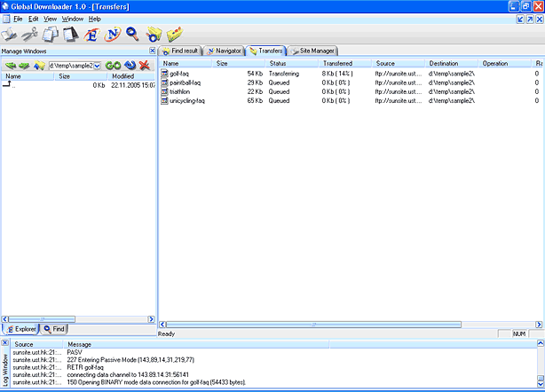545x392 pixels.
Task: Select the Explorer bottom tab
Action: pyautogui.click(x=20, y=329)
